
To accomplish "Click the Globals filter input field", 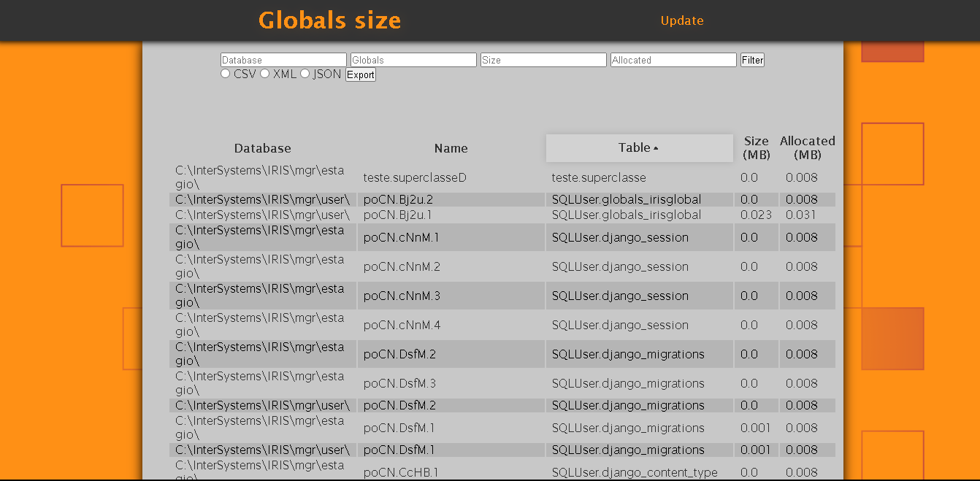I will (x=413, y=59).
